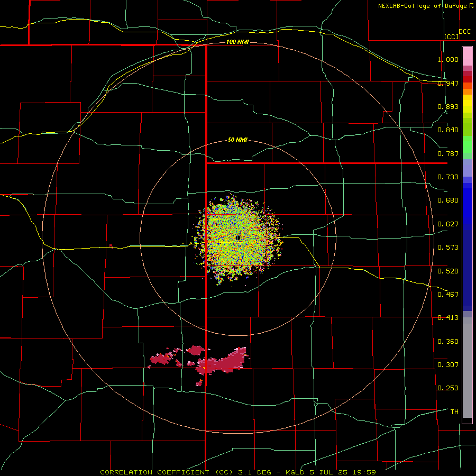Click the 0.627 legend value
Viewport: 476px width, 476px height.
pyautogui.click(x=448, y=224)
